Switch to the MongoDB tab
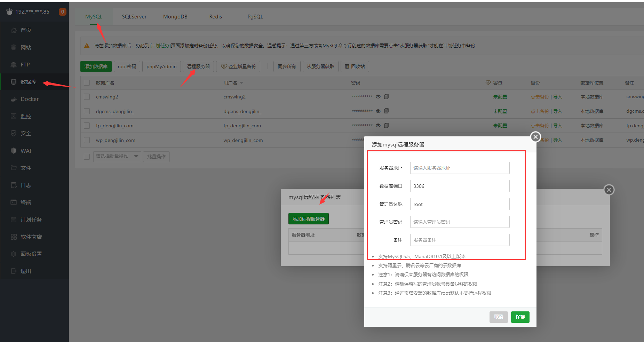The height and width of the screenshot is (342, 644). 175,17
